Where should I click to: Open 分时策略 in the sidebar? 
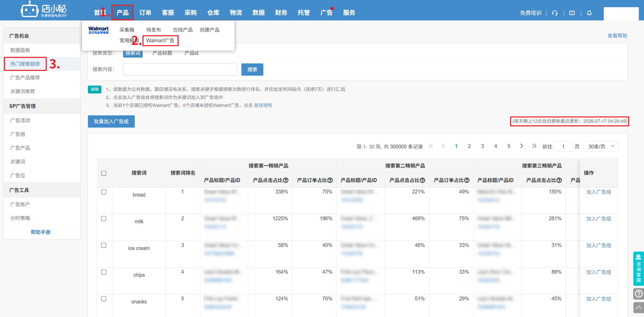click(x=20, y=218)
